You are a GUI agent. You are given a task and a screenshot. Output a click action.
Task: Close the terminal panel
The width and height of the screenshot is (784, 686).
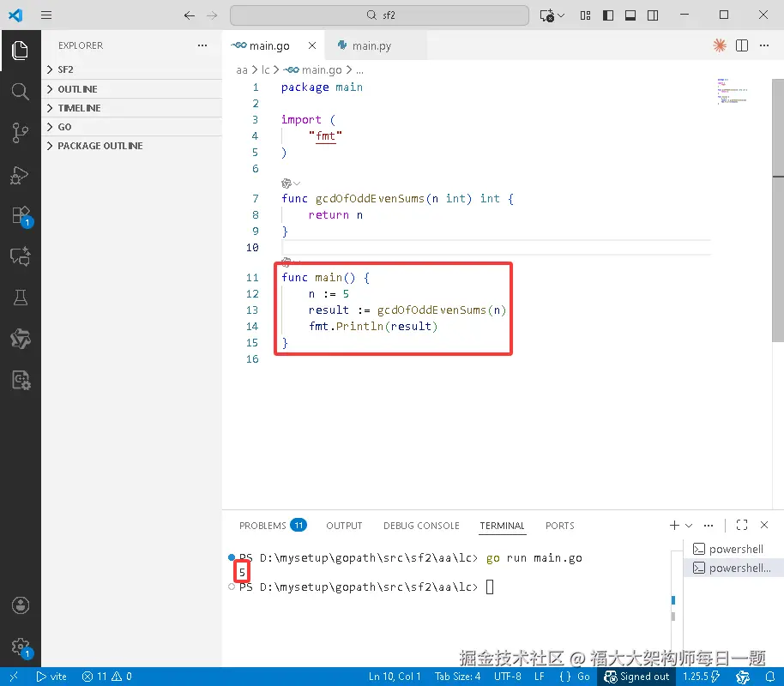point(764,525)
